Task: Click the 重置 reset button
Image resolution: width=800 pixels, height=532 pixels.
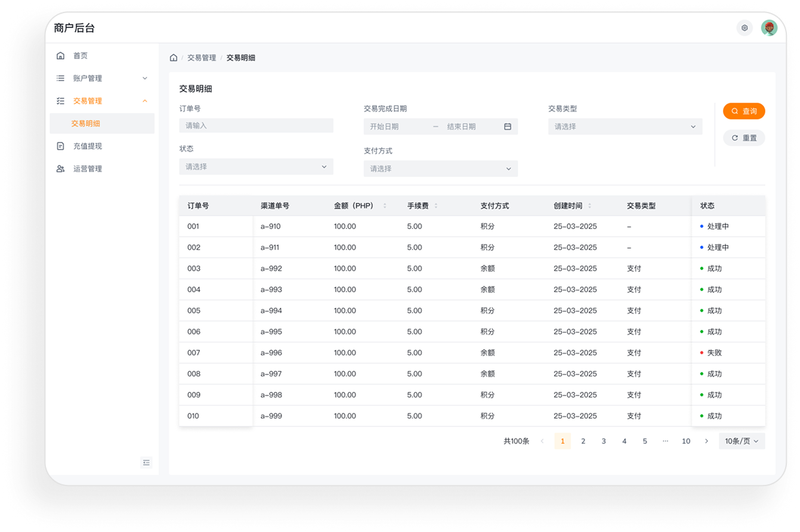Action: click(744, 138)
